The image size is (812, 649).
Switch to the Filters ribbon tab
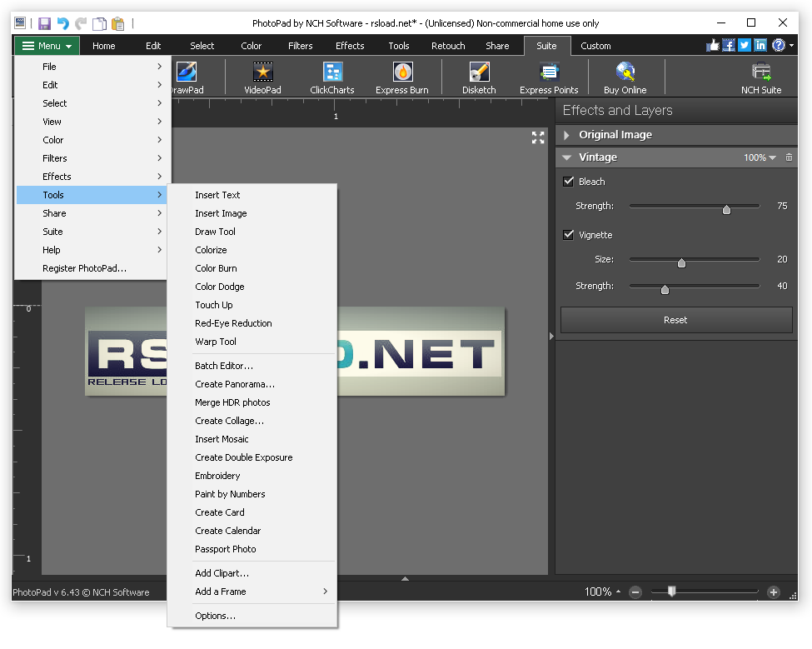pyautogui.click(x=301, y=46)
